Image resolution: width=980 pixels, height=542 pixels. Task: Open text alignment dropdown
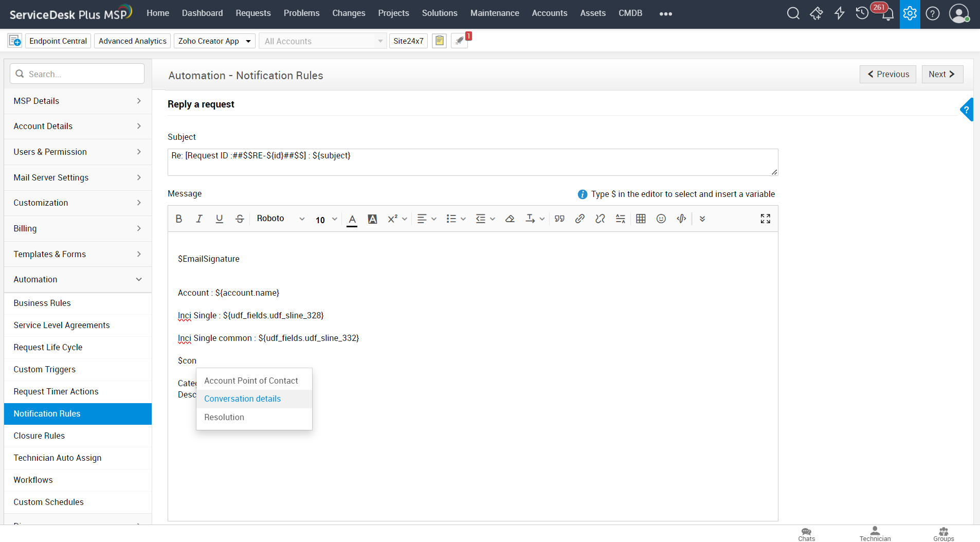point(427,219)
